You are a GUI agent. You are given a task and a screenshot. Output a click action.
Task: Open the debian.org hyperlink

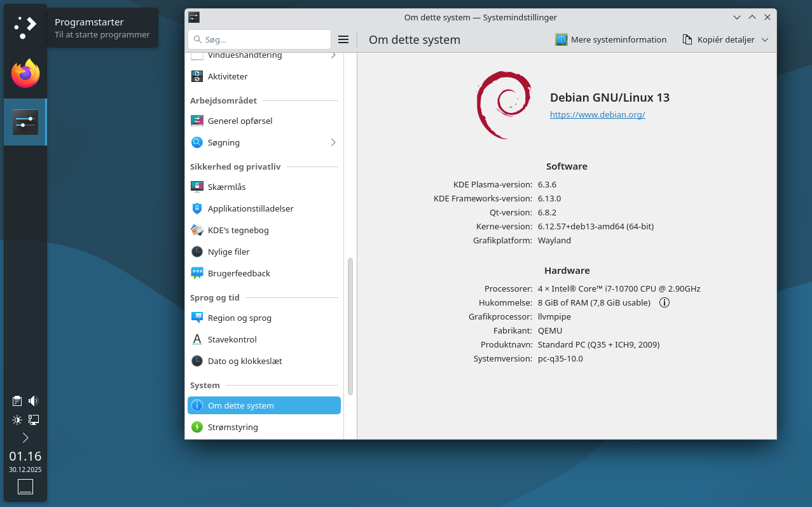pos(597,114)
